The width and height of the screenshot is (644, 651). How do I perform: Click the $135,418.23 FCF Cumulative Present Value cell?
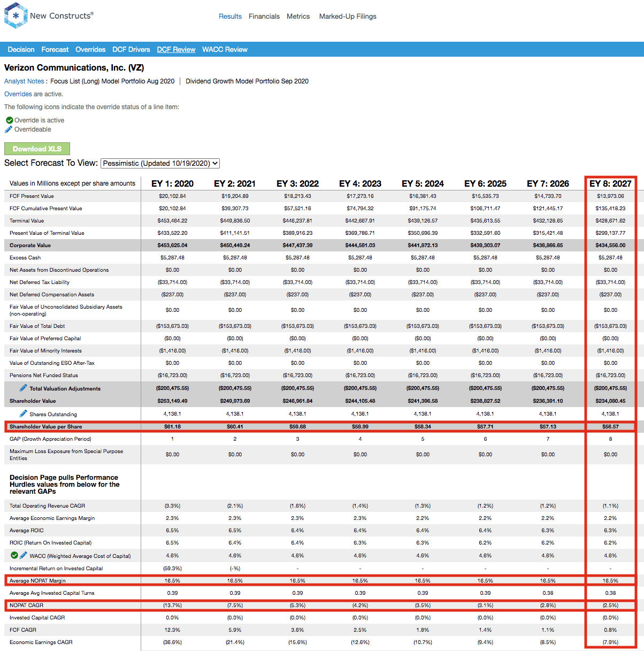(610, 209)
